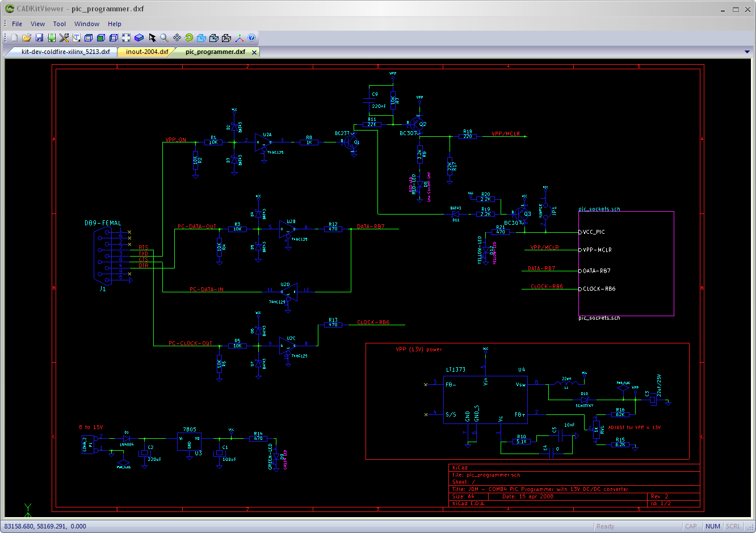Screen dimensions: 756x533
Task: Click the Help question mark icon
Action: coord(251,37)
